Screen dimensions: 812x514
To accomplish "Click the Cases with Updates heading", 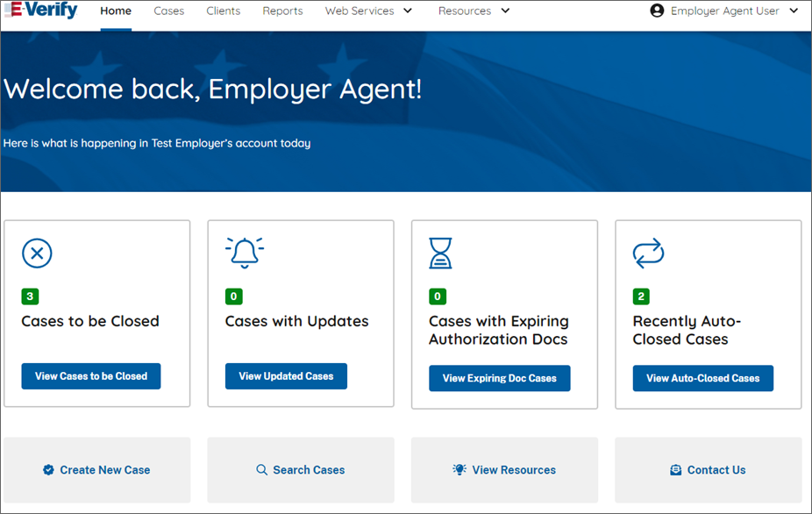I will [x=296, y=321].
